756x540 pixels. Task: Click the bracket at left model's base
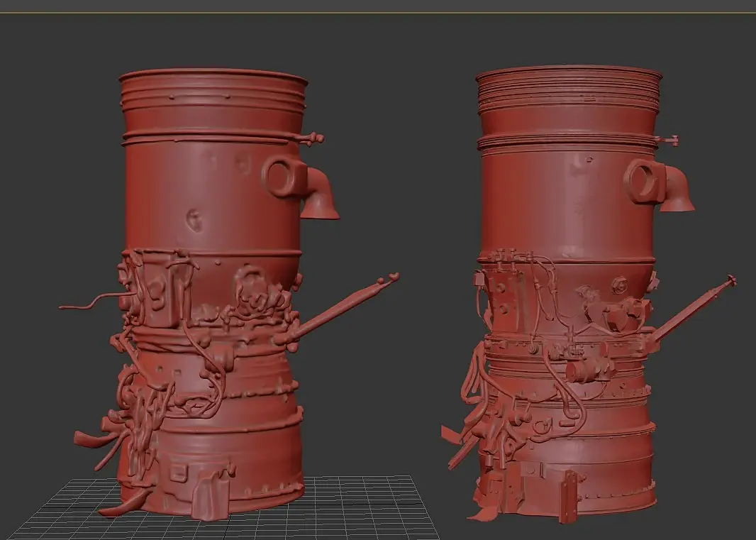(x=211, y=492)
